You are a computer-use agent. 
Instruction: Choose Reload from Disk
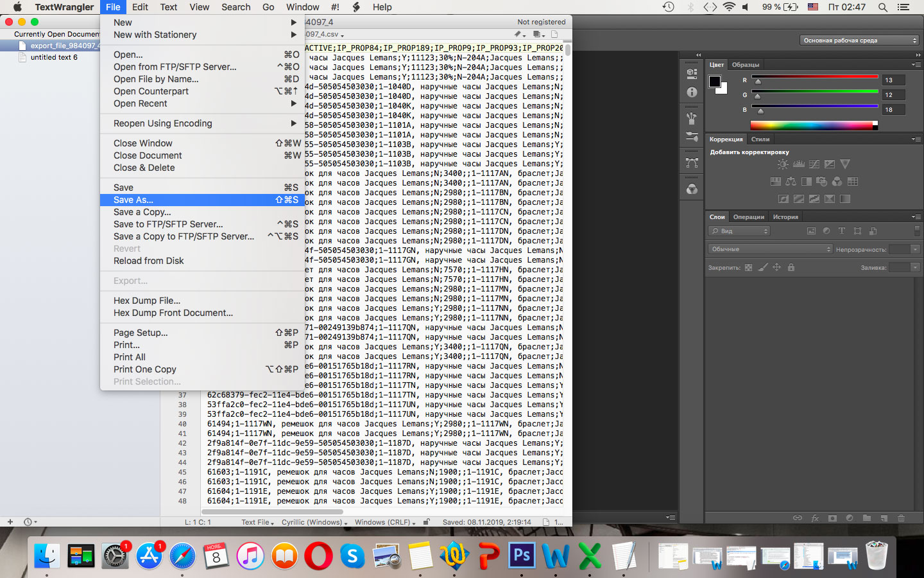click(x=202, y=261)
